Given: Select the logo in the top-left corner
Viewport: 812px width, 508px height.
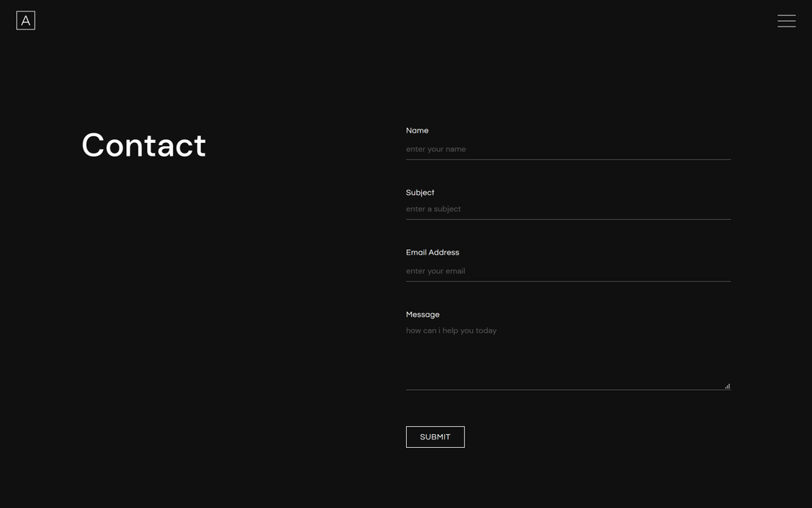Looking at the screenshot, I should pyautogui.click(x=26, y=20).
